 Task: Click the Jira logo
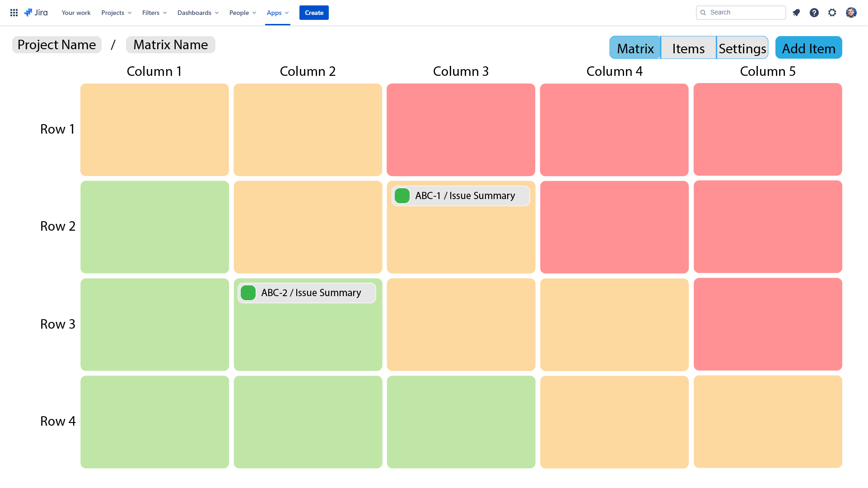(x=36, y=13)
